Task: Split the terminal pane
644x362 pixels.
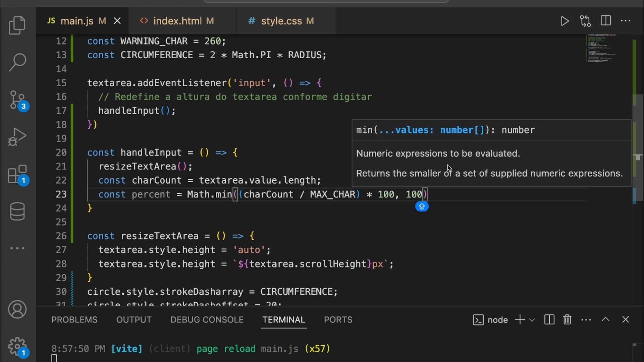Action: tap(549, 320)
